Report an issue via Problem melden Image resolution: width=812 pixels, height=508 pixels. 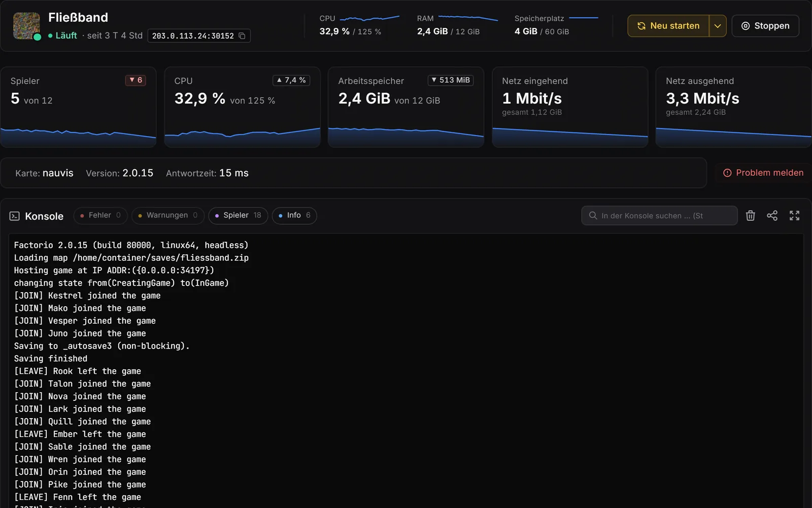[763, 173]
